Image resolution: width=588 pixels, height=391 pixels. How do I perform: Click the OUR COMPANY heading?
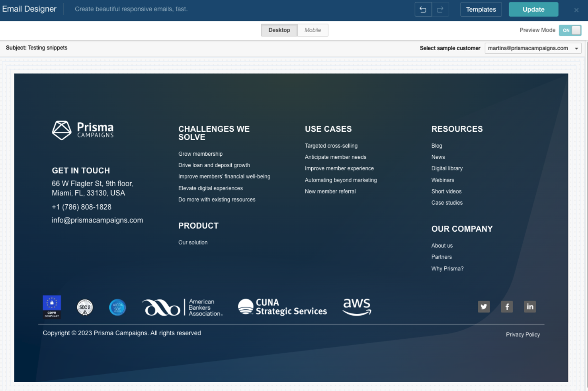coord(462,229)
